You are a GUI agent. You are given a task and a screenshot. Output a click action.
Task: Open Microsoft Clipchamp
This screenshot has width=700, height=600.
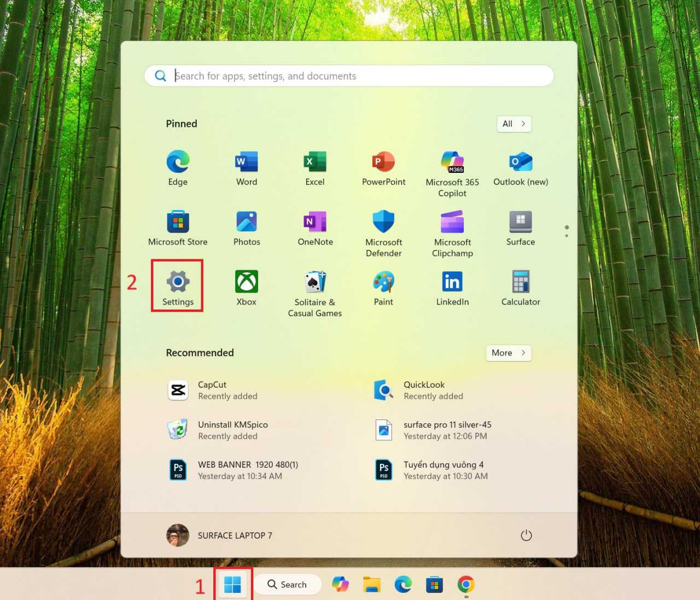[452, 234]
